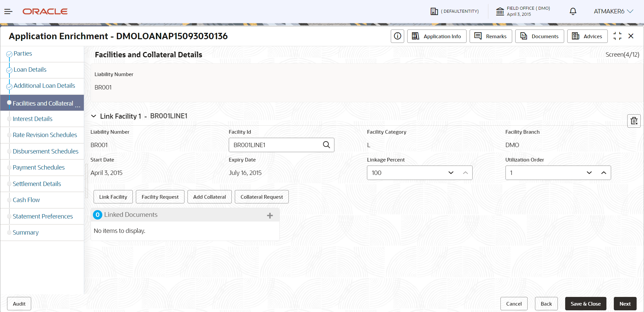Click the Documents page icon
The image size is (644, 312).
point(524,36)
